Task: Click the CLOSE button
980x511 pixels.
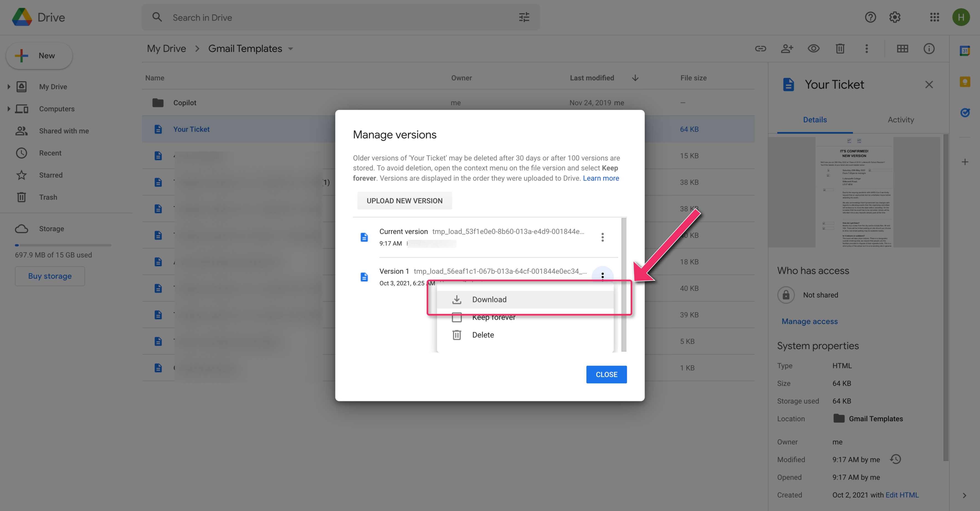Action: [606, 374]
